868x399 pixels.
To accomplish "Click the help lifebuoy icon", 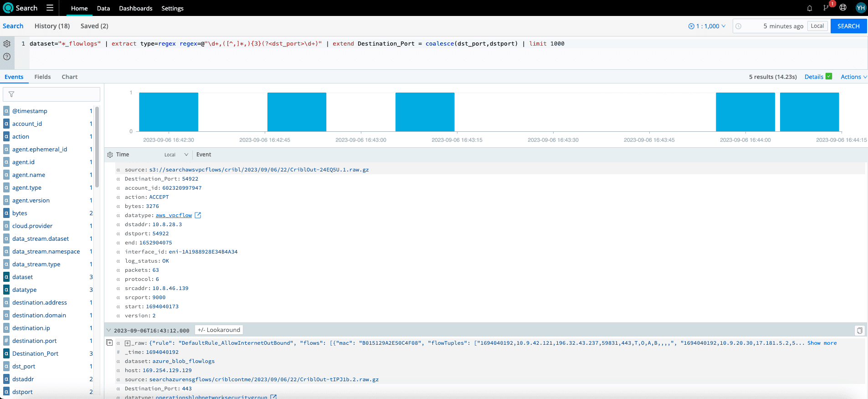I will pos(843,8).
